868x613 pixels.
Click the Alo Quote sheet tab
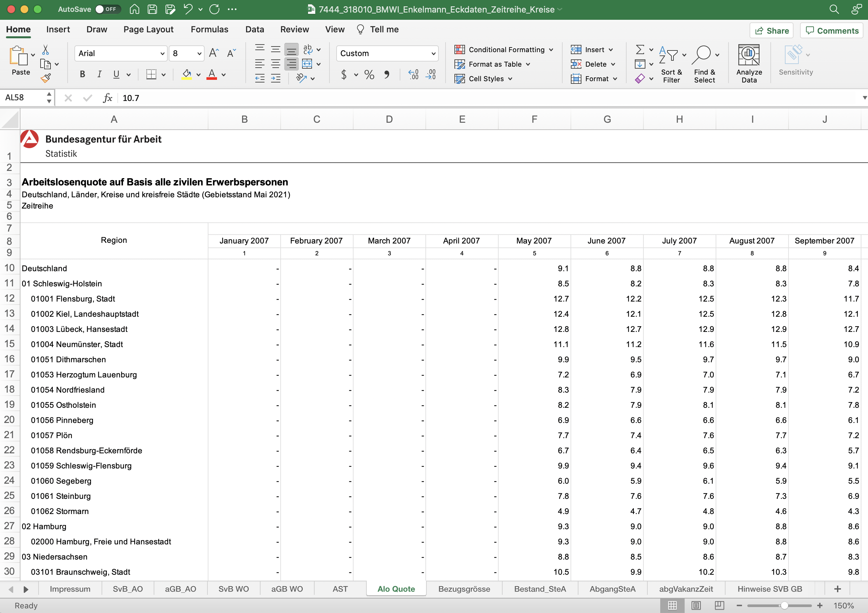pos(396,589)
